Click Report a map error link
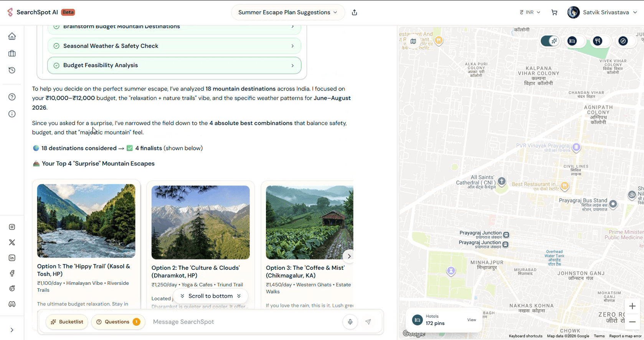Viewport: 644px width, 340px height. pyautogui.click(x=625, y=336)
